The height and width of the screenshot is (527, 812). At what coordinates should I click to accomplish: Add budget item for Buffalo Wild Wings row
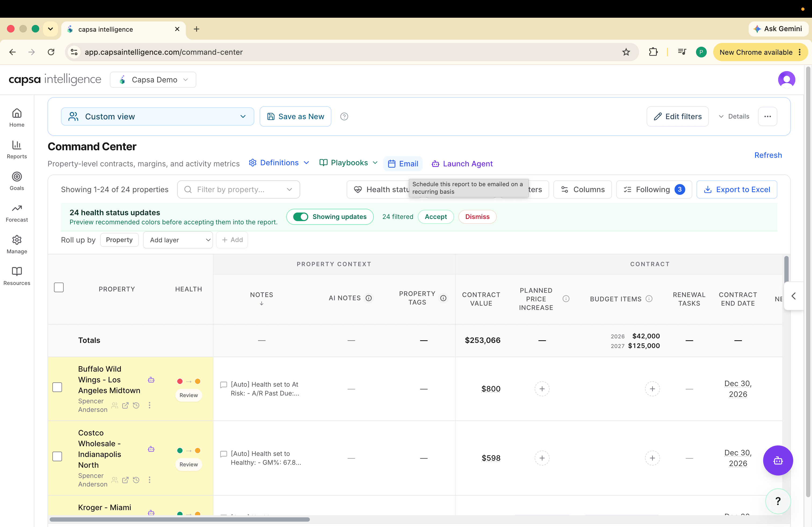click(x=652, y=389)
